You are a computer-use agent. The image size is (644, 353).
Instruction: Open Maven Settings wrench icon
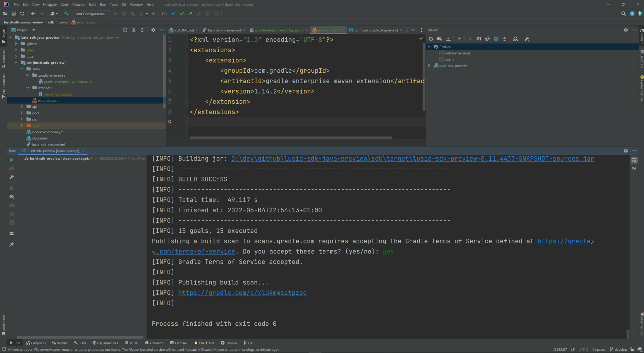click(527, 39)
